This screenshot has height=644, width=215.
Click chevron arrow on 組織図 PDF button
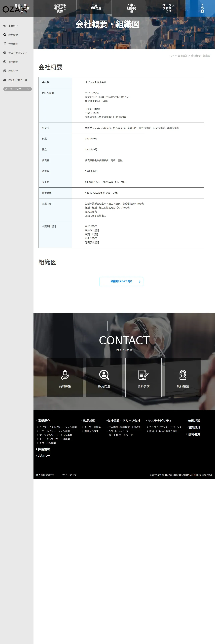[139, 282]
